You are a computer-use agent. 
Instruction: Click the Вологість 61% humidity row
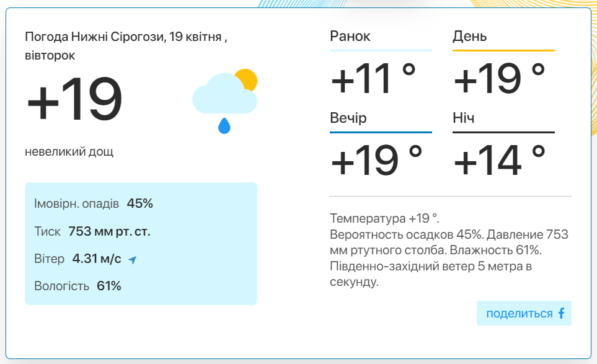[x=77, y=286]
